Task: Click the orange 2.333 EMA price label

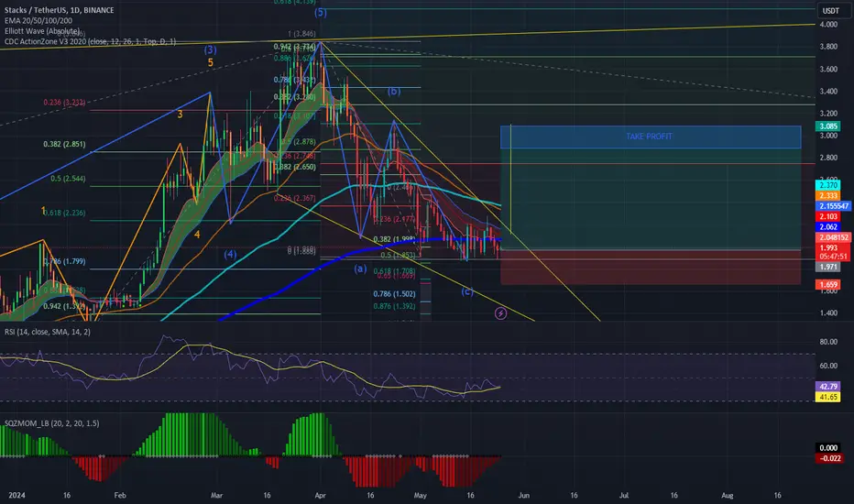Action: pos(827,195)
